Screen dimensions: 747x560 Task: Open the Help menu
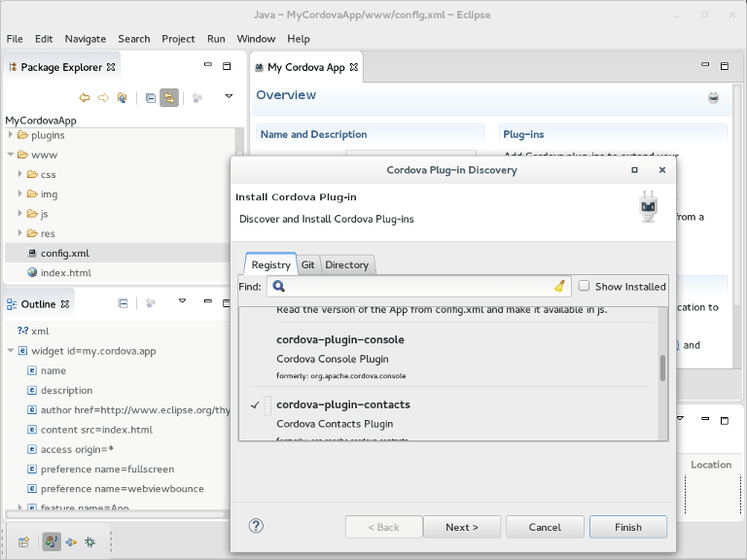[299, 39]
